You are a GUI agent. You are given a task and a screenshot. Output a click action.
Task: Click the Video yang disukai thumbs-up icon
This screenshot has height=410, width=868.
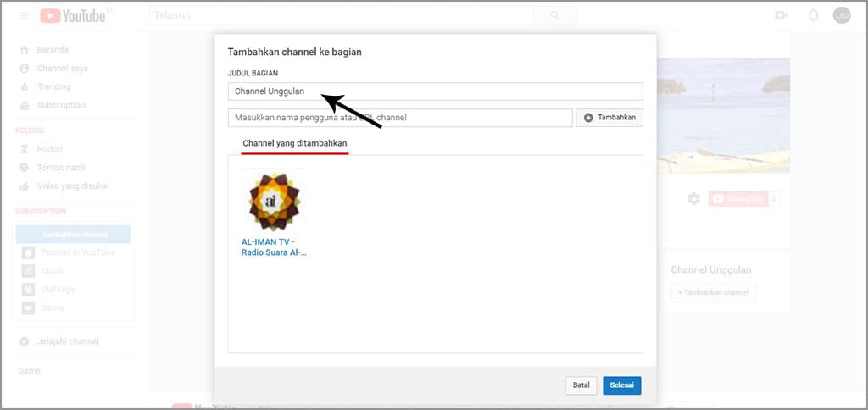pyautogui.click(x=25, y=186)
